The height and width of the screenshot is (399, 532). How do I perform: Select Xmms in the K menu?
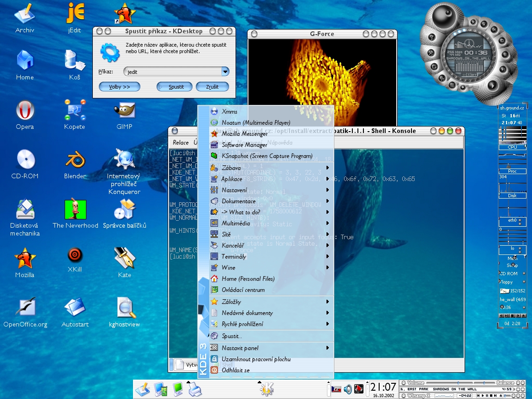[272, 111]
